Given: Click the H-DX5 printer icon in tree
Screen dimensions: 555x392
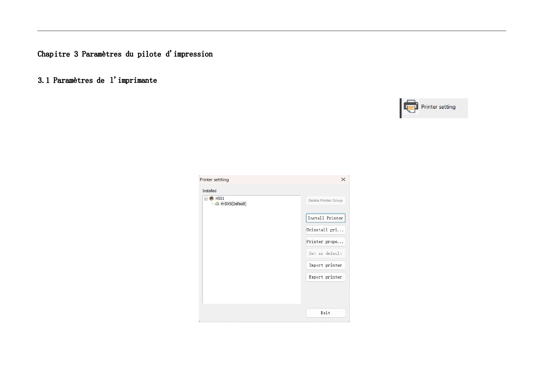Looking at the screenshot, I should coord(217,204).
